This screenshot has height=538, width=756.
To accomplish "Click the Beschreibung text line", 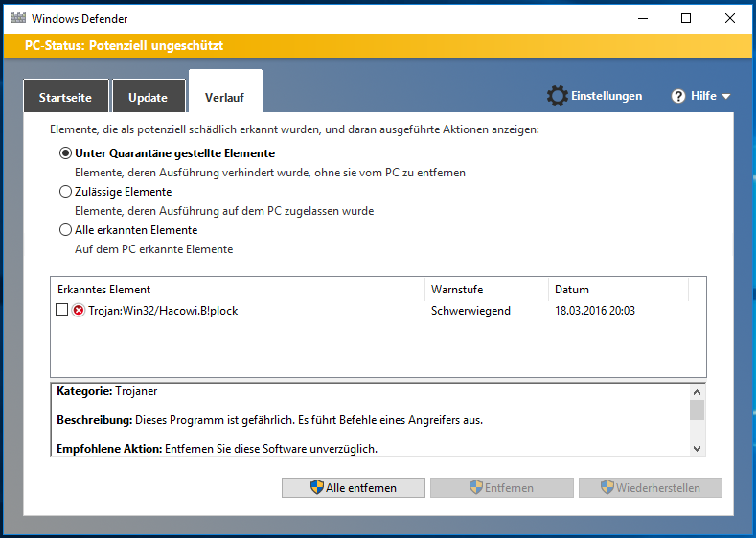I will (x=269, y=420).
